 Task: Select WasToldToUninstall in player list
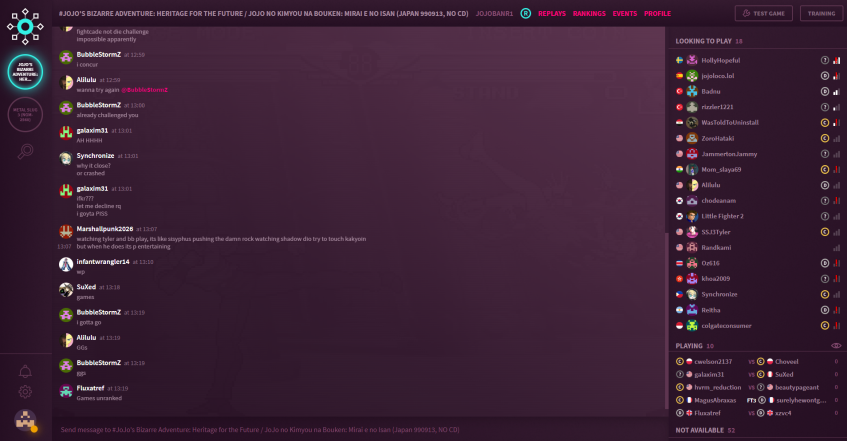point(730,123)
